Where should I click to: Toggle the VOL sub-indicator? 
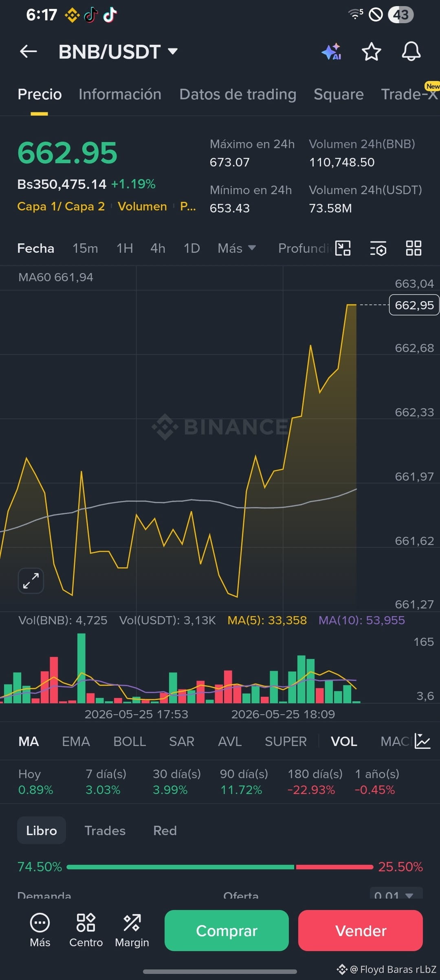[344, 742]
